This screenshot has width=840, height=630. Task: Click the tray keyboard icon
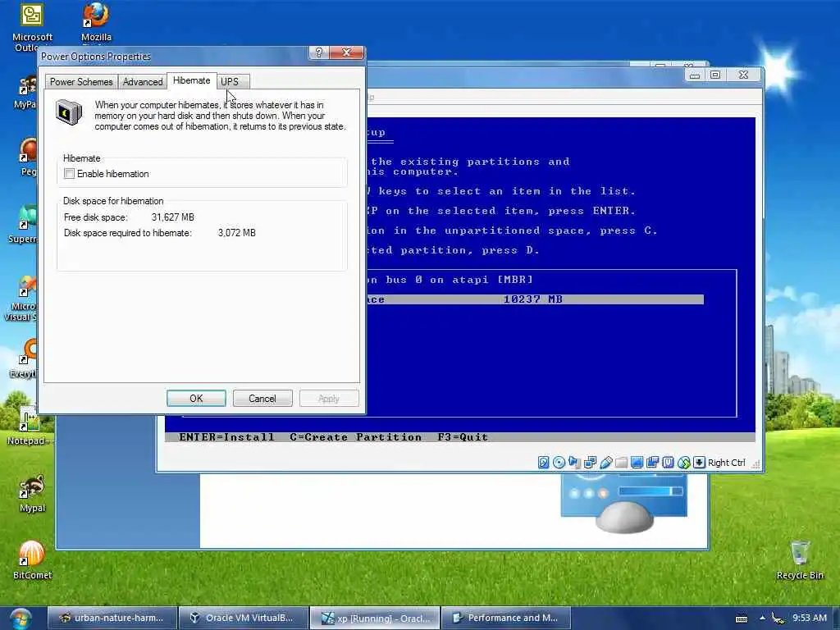(x=742, y=619)
